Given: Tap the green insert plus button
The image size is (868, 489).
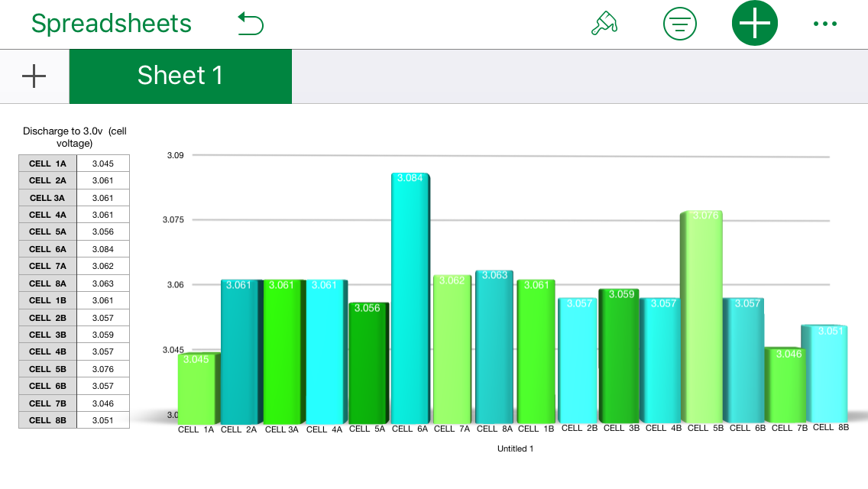Looking at the screenshot, I should (754, 24).
